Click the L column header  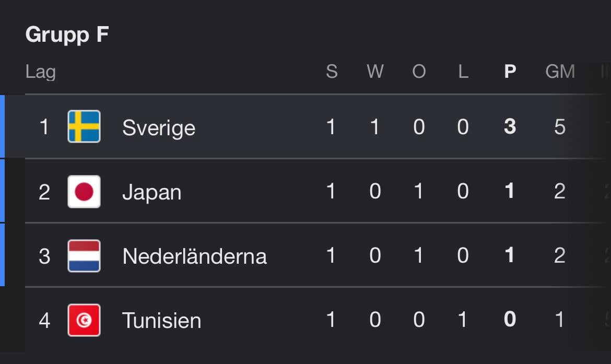463,72
